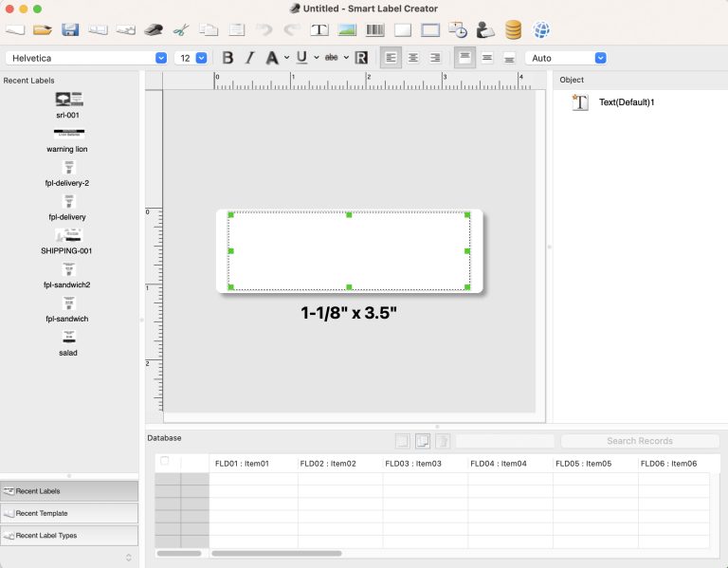
Task: Insert a text object with T tool
Action: (320, 29)
